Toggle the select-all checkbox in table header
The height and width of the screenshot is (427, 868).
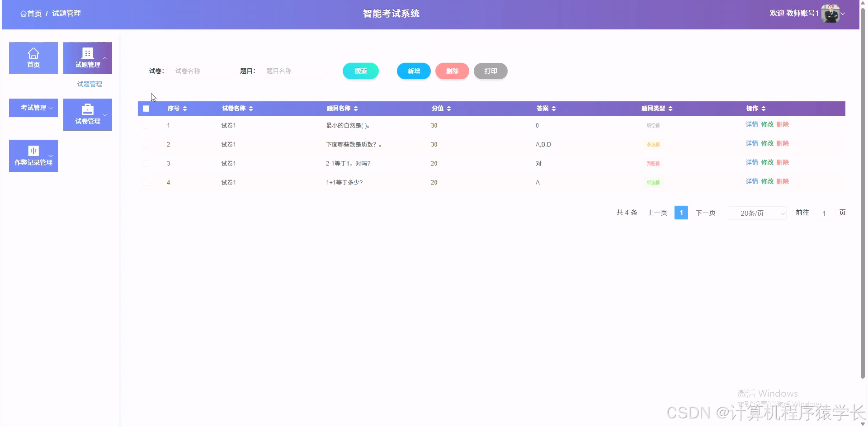click(x=146, y=109)
